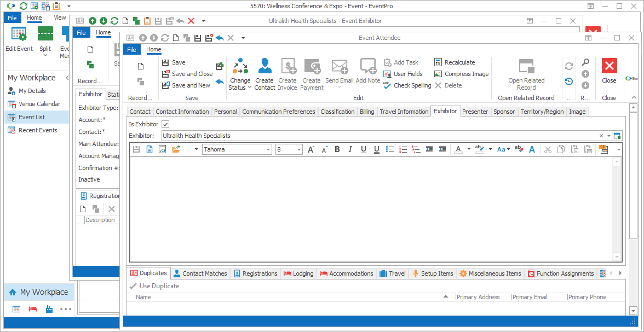Click the green up arrow in Event Exhibitor window

[93, 21]
